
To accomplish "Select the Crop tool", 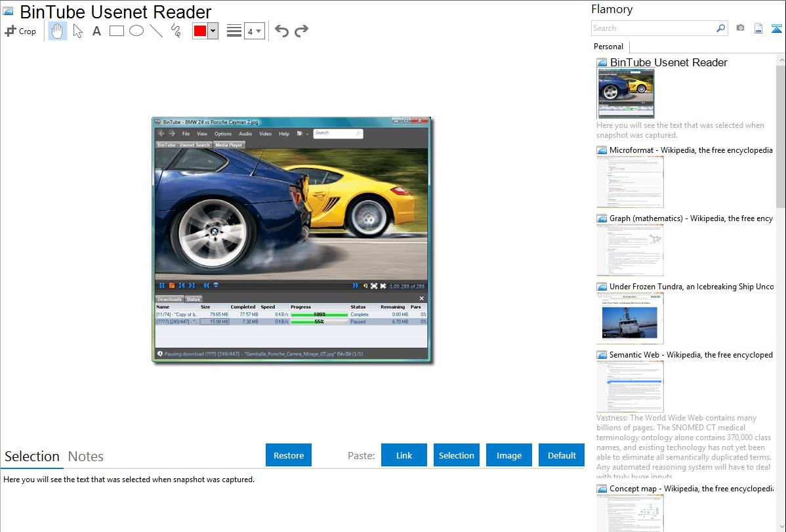I will click(20, 31).
